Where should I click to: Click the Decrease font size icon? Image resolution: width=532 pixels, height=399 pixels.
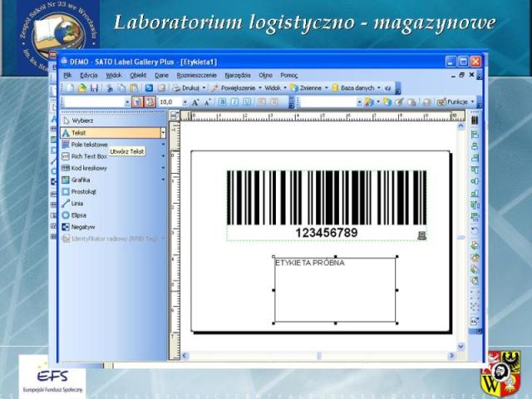pyautogui.click(x=208, y=101)
